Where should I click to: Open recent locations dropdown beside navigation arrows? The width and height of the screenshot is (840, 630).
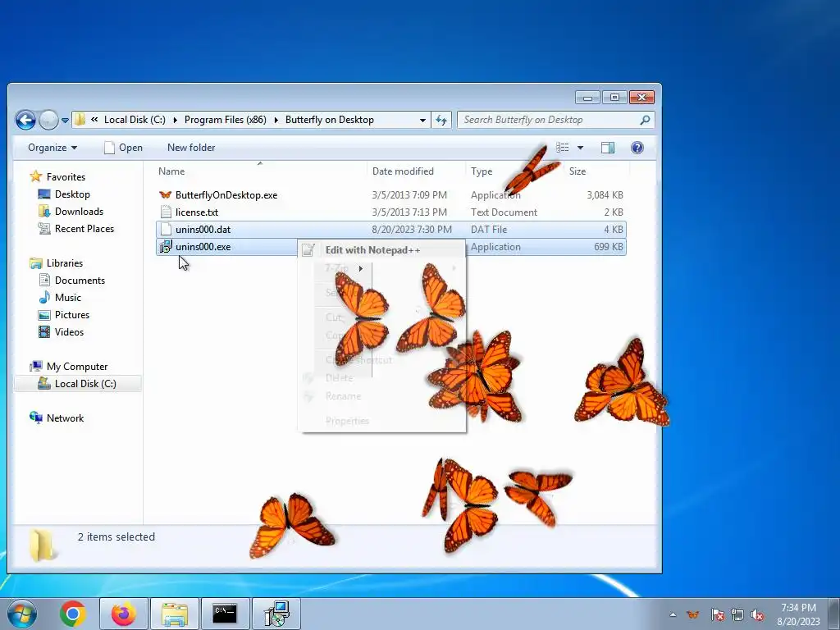(65, 121)
